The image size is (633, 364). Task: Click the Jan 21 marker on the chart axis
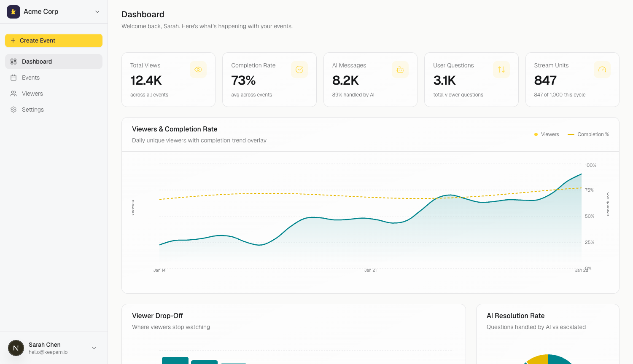tap(370, 270)
